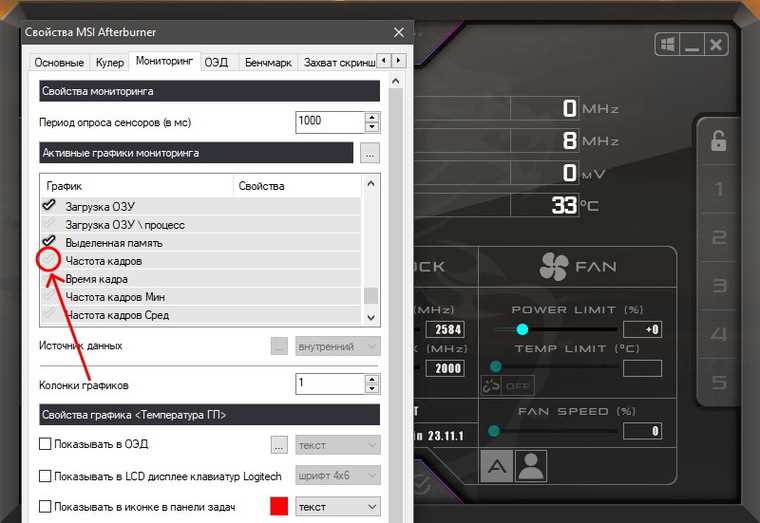
Task: Click the empty Temp Limit value box
Action: click(642, 368)
